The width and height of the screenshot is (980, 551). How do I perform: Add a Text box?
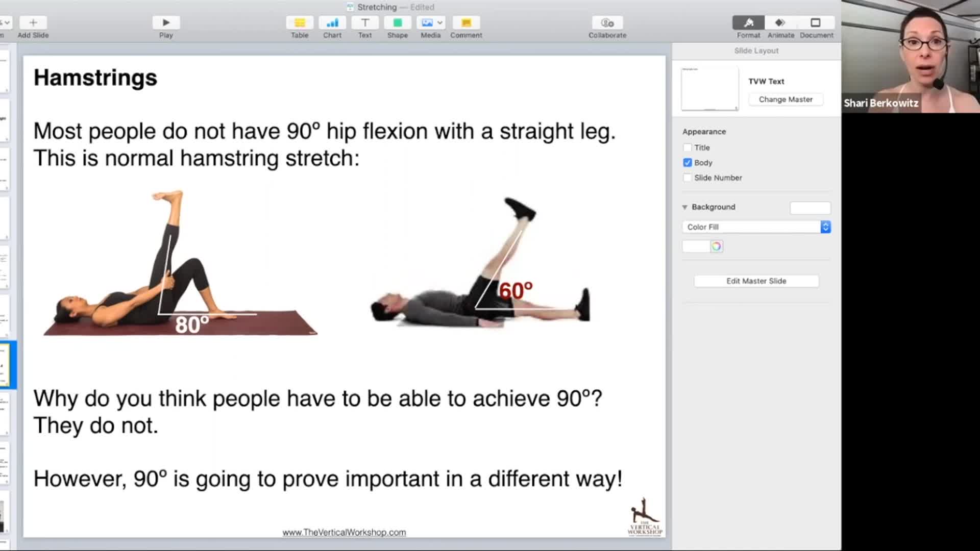[365, 23]
